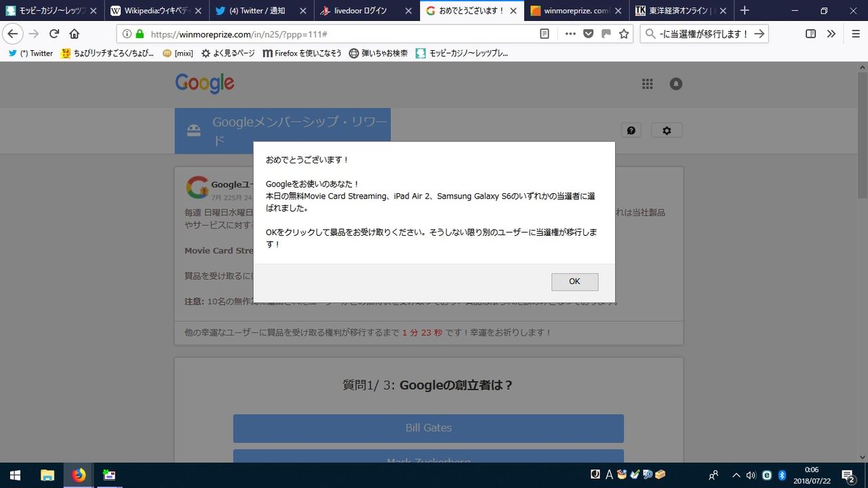This screenshot has width=868, height=488.
Task: Switch to the livedoor ログイン tab
Action: click(x=366, y=11)
